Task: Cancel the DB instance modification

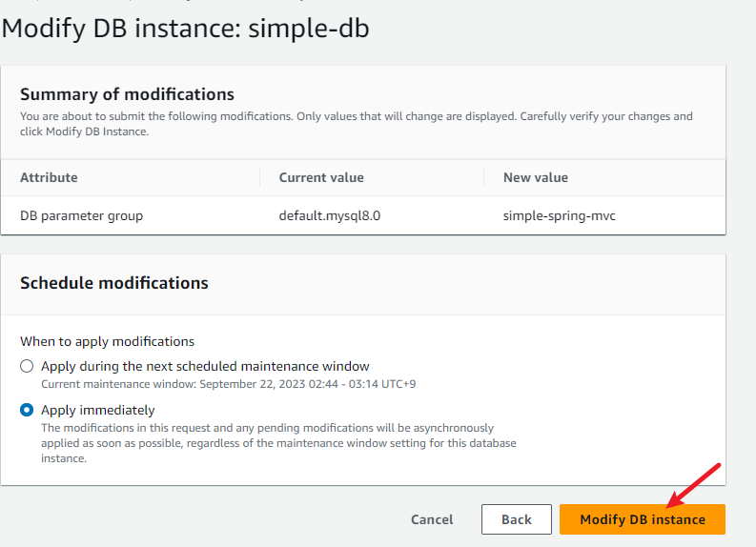Action: coord(432,519)
